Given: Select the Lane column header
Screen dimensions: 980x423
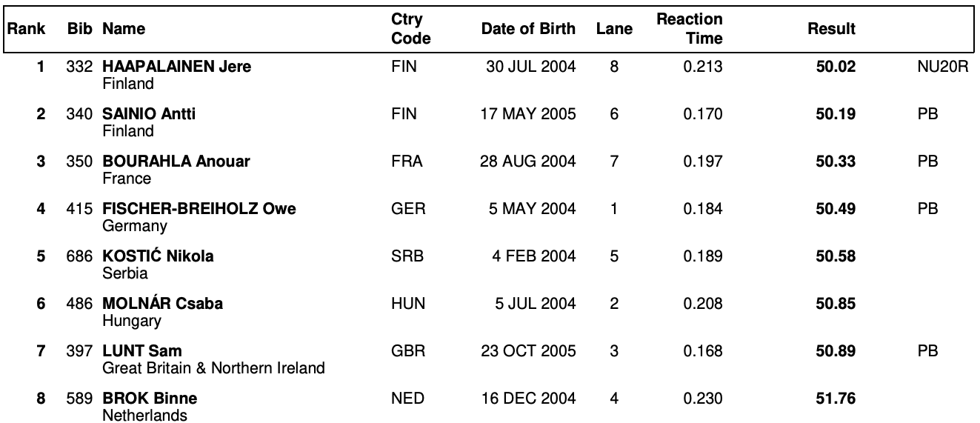Looking at the screenshot, I should pyautogui.click(x=614, y=30).
